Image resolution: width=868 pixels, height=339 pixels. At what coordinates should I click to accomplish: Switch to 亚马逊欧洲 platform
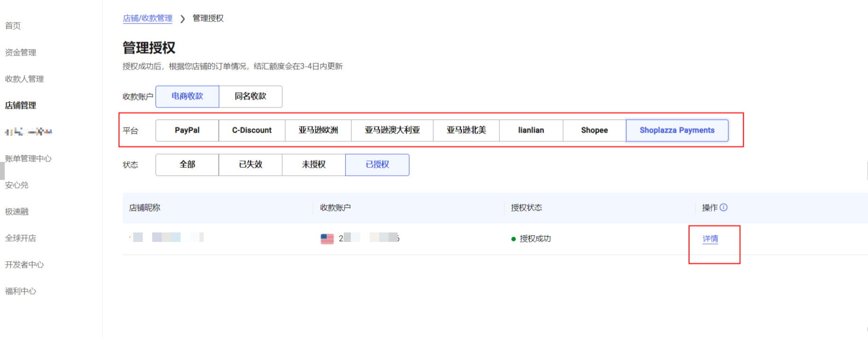318,130
